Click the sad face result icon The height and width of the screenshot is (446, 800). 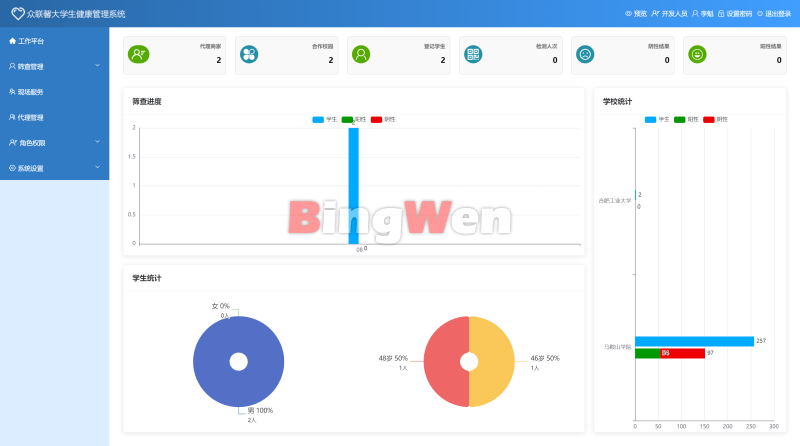(585, 55)
